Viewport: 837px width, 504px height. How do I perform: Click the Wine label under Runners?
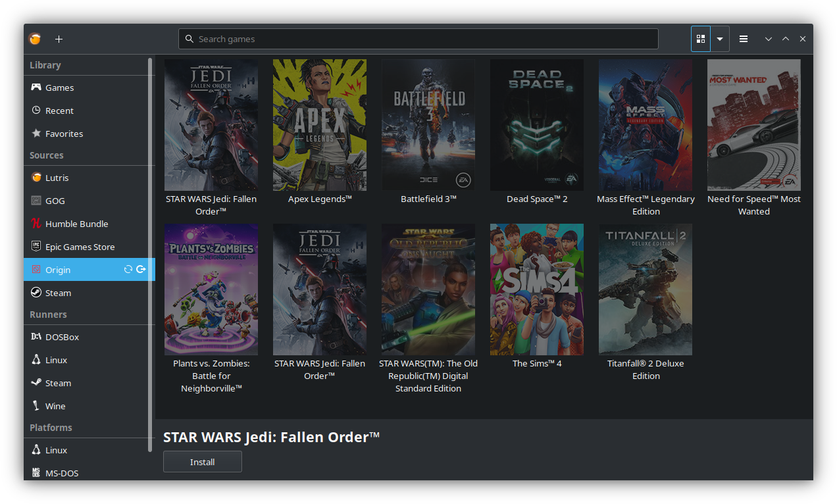coord(55,406)
